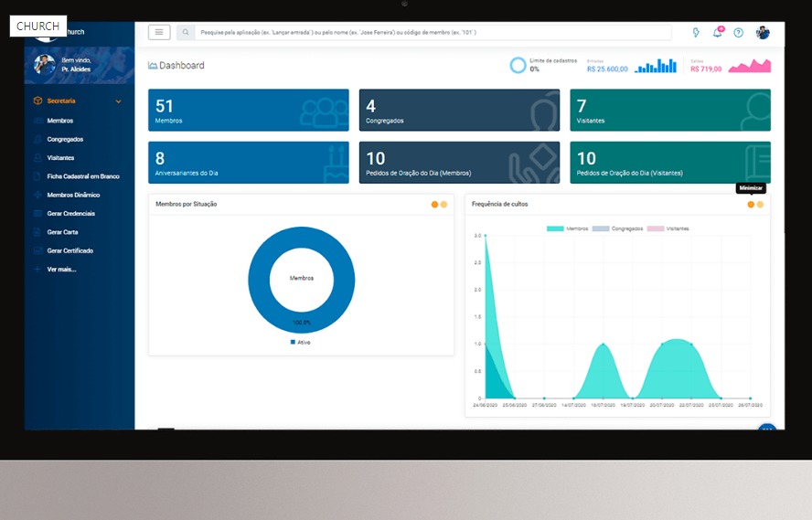Viewport: 812px width, 520px height.
Task: Collapse the Secretaria menu chevron
Action: tap(118, 101)
